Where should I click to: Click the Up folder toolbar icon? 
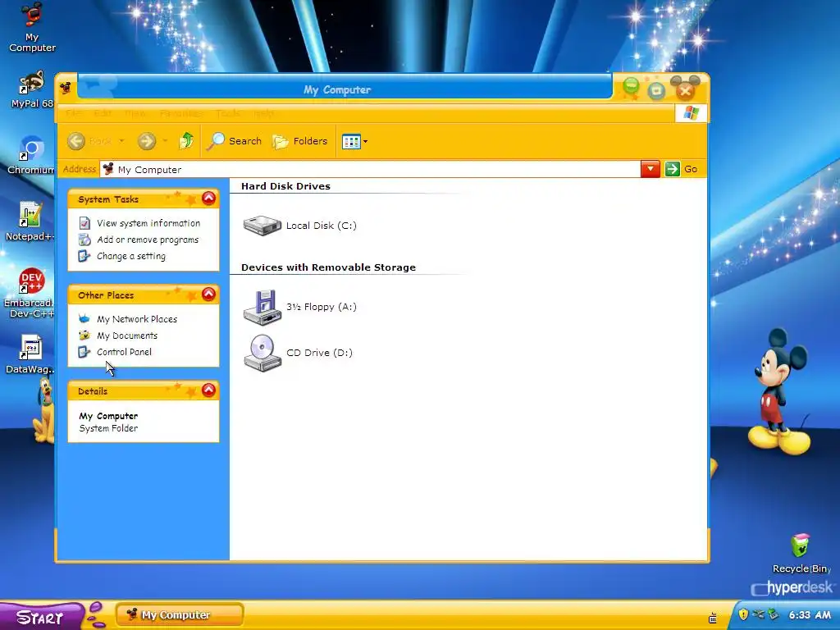[x=186, y=141]
